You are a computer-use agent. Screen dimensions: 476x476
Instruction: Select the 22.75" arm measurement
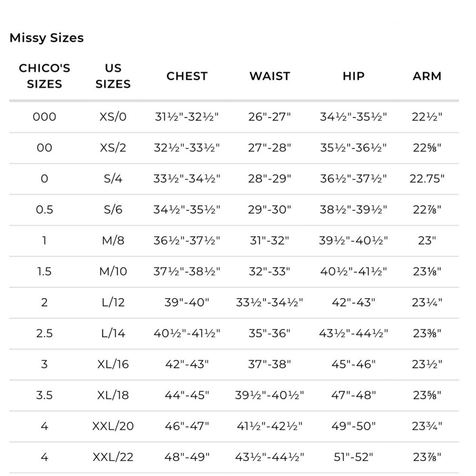click(427, 179)
